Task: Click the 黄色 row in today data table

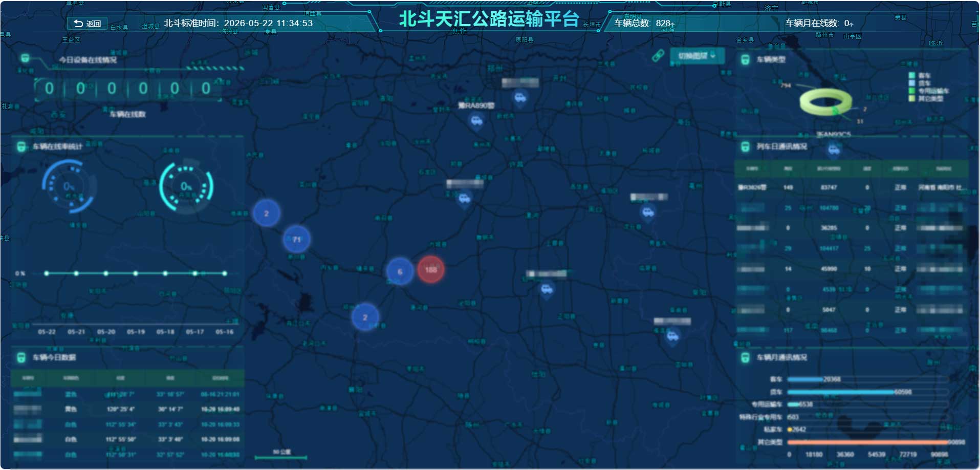Action: point(127,409)
